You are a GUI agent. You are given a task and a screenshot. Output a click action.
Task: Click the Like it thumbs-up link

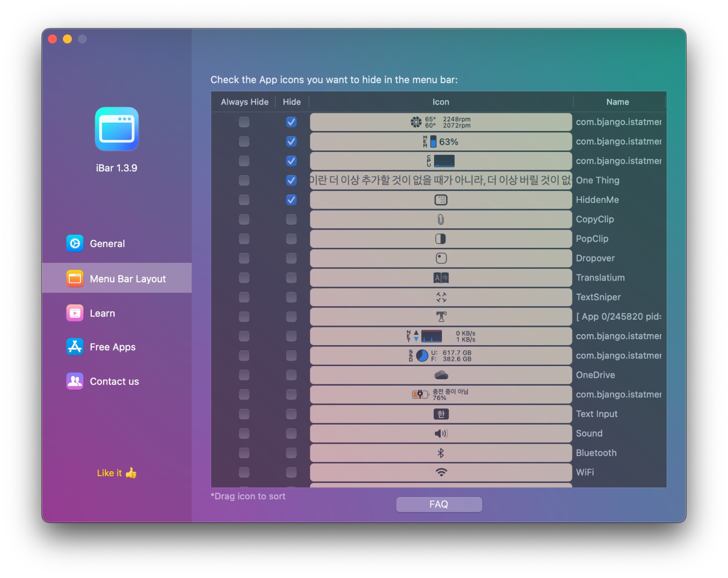(116, 473)
